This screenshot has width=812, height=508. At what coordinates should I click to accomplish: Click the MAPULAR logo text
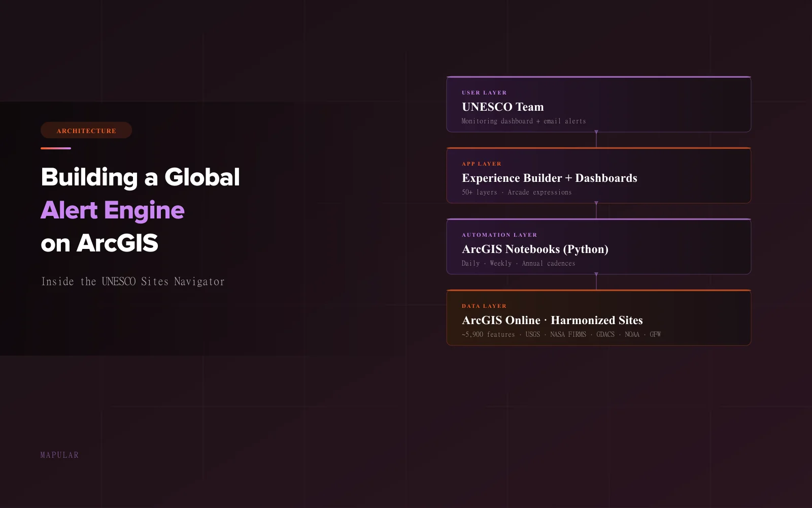(59, 455)
